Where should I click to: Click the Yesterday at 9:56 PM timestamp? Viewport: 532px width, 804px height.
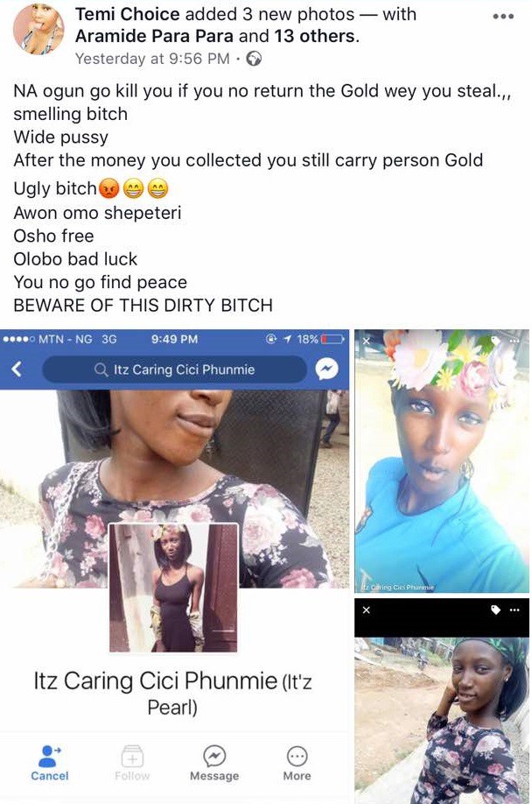pos(152,59)
